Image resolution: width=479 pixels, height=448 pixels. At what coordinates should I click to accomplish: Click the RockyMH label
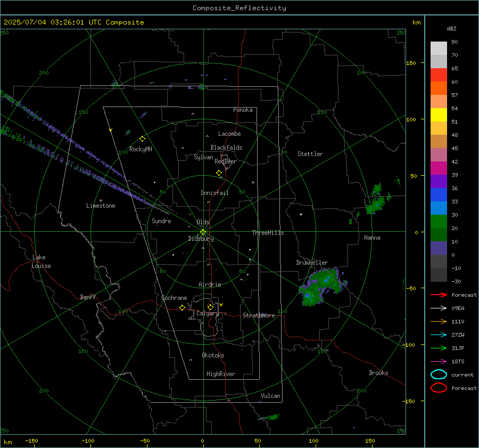141,149
